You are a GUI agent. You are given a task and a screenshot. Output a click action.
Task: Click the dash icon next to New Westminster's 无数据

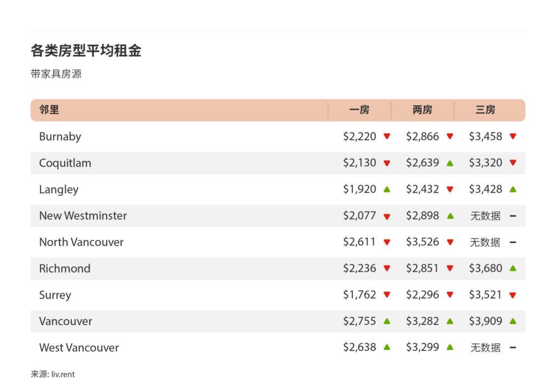tap(513, 216)
